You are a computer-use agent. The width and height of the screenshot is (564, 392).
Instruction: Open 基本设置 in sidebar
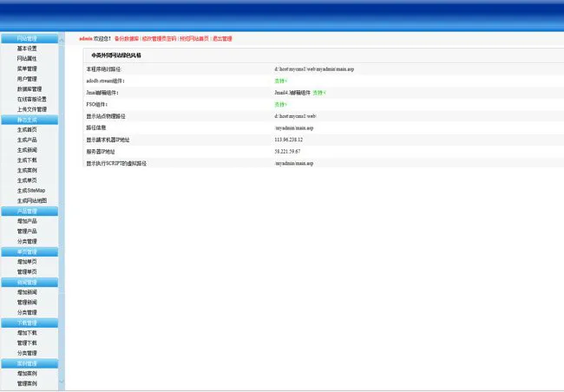pos(27,49)
